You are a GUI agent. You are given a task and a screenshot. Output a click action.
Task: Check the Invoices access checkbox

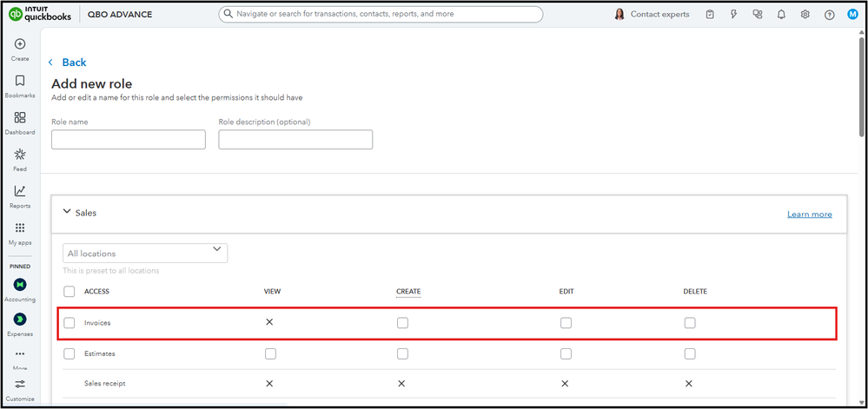(x=70, y=323)
